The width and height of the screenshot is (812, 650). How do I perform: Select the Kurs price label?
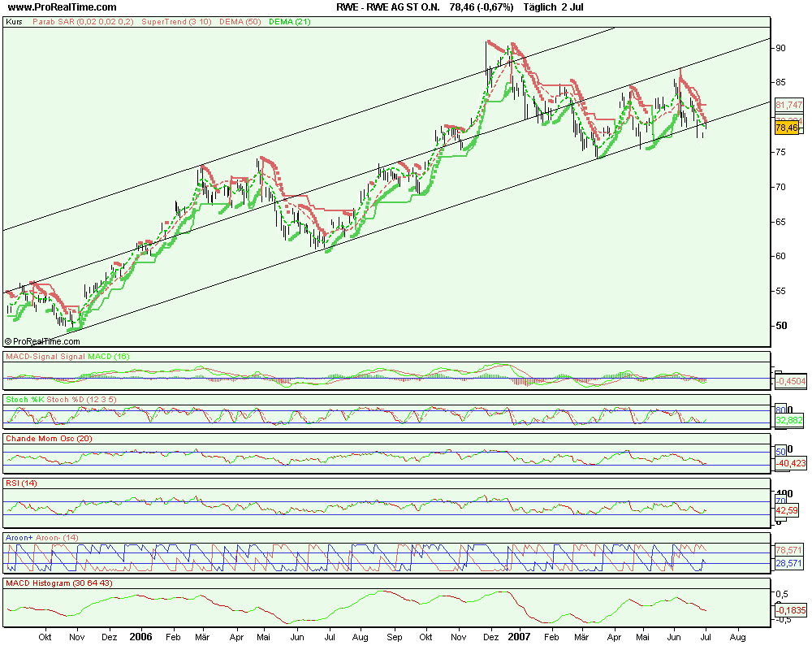[14, 23]
